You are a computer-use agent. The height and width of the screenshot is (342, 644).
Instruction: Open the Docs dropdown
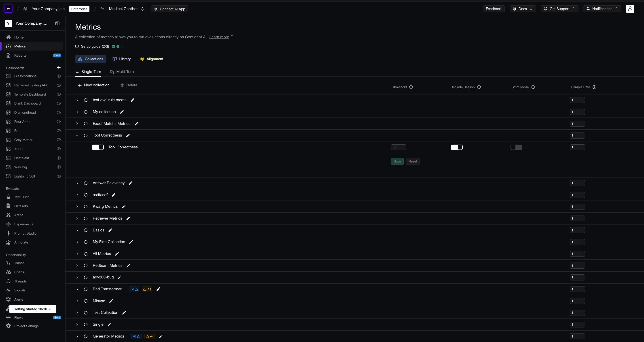tap(523, 9)
